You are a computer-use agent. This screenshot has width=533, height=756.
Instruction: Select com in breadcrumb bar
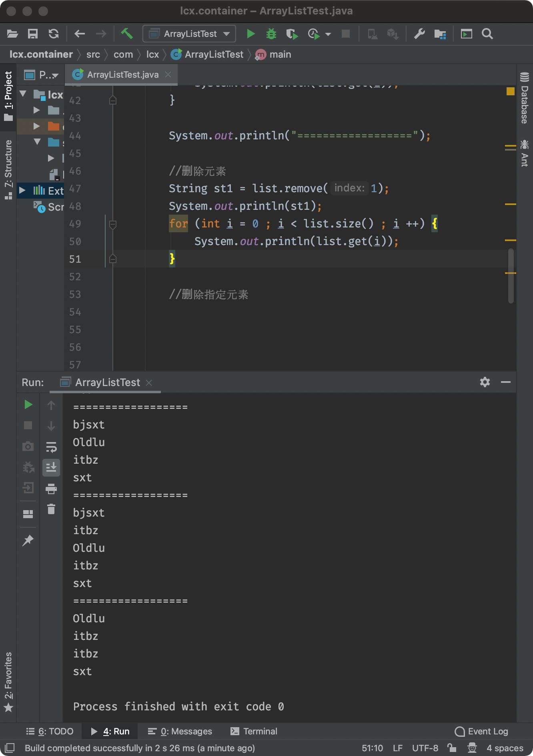point(123,54)
